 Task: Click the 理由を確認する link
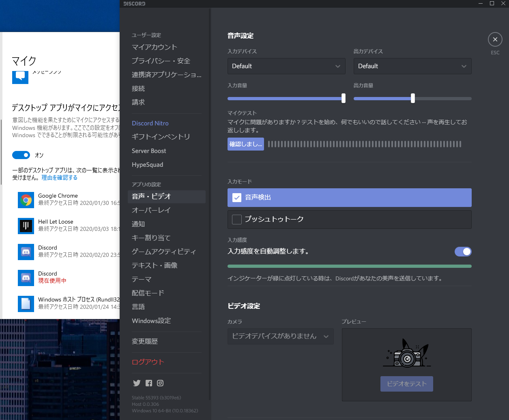coord(59,178)
